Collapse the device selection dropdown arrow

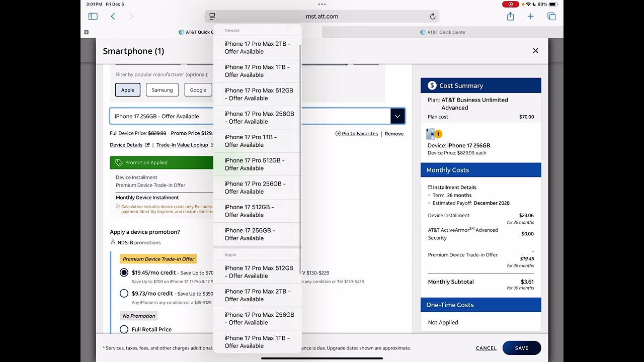397,116
